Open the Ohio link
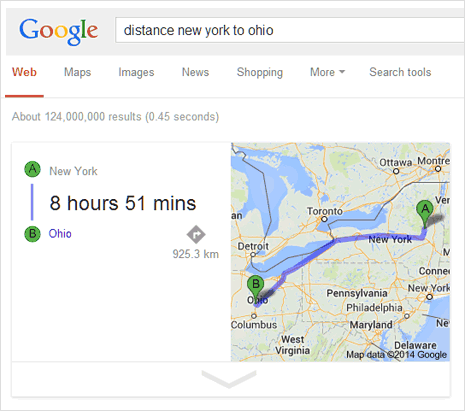This screenshot has height=411, width=465. [60, 234]
